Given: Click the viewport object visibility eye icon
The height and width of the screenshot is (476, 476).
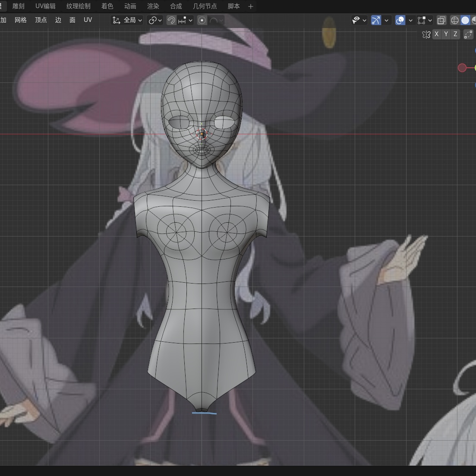Looking at the screenshot, I should coord(356,20).
